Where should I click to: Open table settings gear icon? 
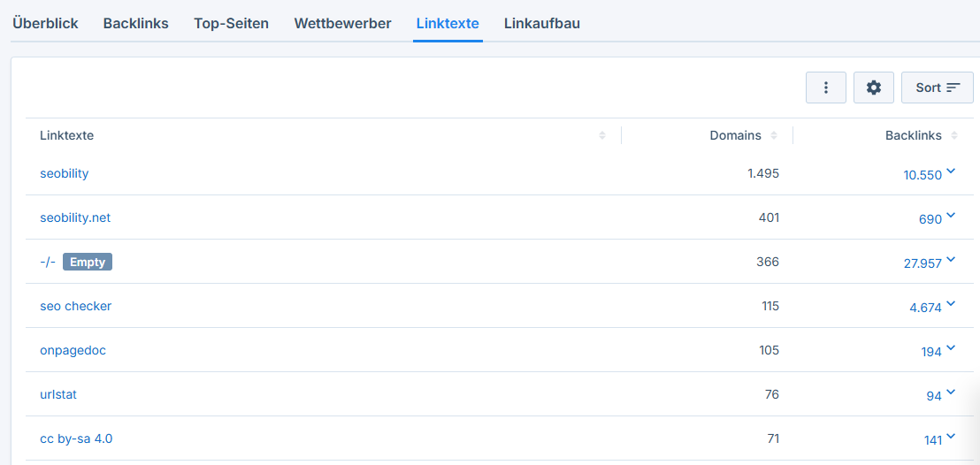point(873,88)
